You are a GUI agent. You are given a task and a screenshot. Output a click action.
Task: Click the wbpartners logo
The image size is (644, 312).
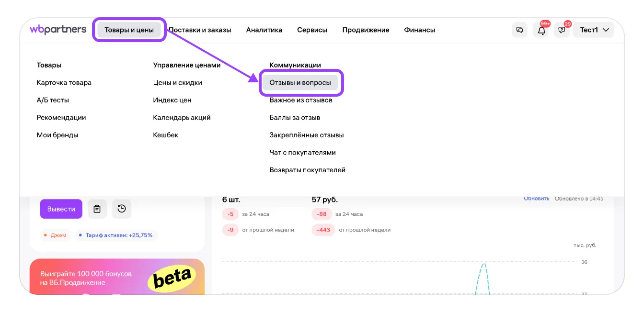(58, 30)
